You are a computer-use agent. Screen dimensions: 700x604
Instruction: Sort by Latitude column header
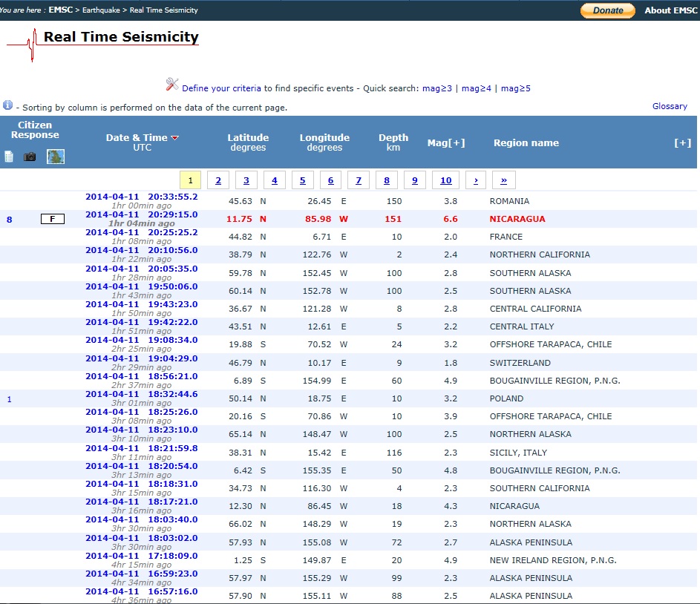click(248, 138)
